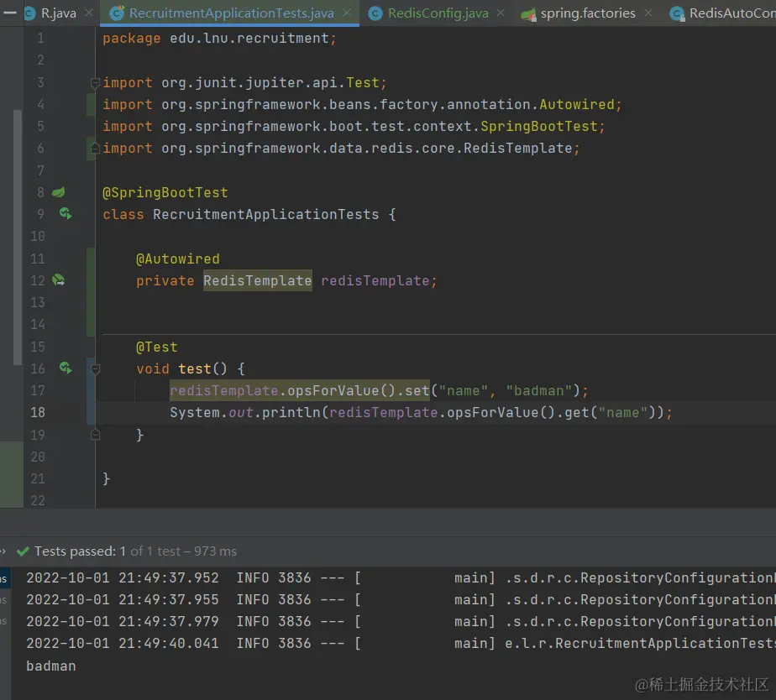Image resolution: width=776 pixels, height=700 pixels.
Task: Click the autowired dependency gutter icon on line 12
Action: (x=59, y=280)
